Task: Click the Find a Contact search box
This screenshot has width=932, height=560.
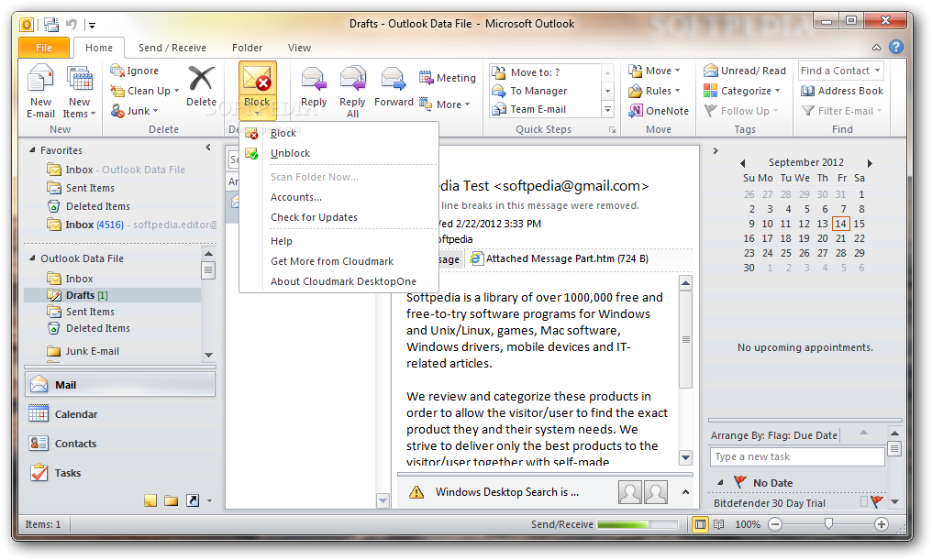Action: pyautogui.click(x=841, y=71)
